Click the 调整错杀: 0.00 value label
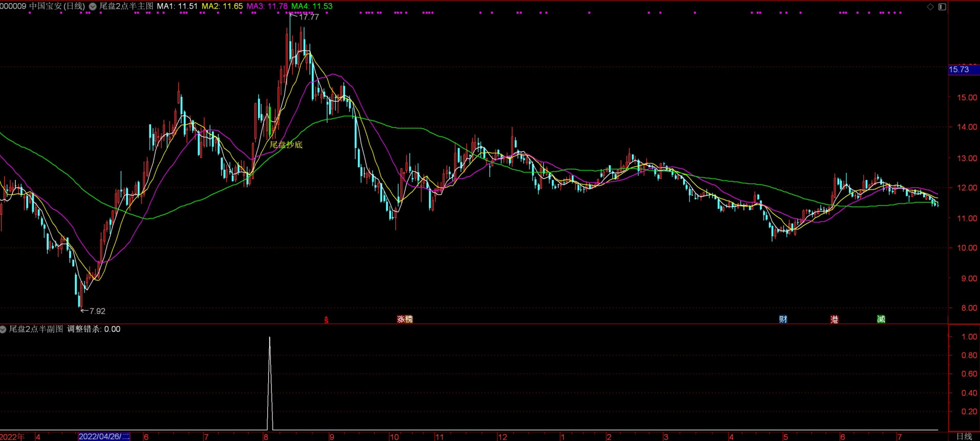This screenshot has height=441, width=980. pyautogui.click(x=94, y=329)
